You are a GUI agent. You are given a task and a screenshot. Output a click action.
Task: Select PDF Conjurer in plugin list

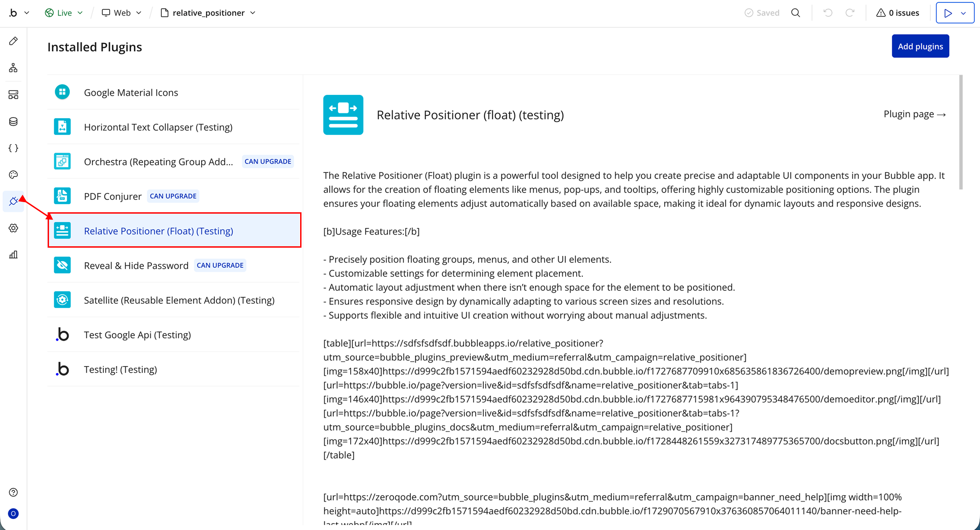tap(113, 196)
